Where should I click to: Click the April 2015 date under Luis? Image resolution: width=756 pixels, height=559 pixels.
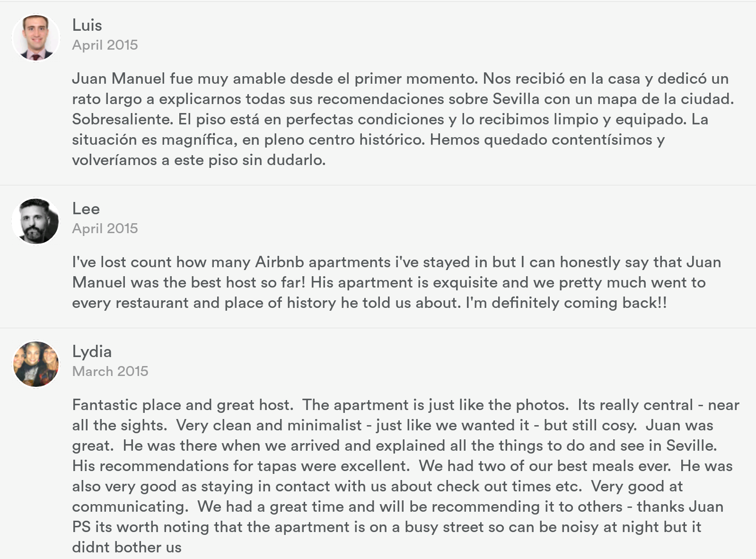click(x=105, y=45)
